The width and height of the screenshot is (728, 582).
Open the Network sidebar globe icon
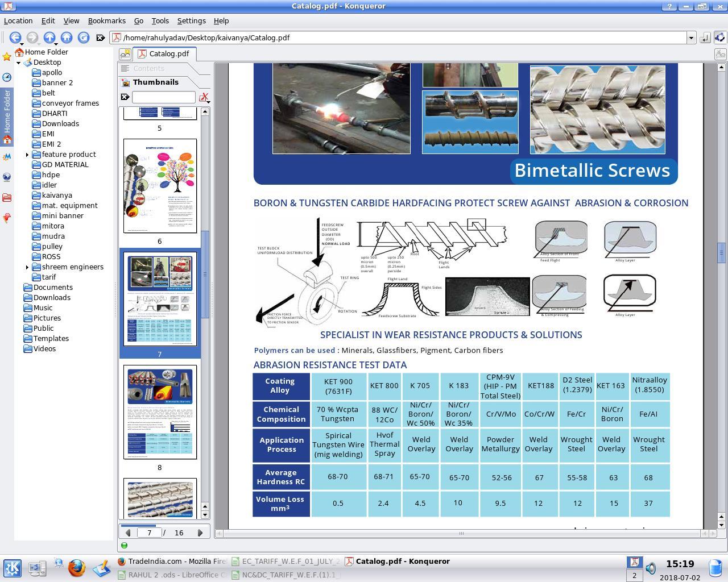(x=7, y=177)
